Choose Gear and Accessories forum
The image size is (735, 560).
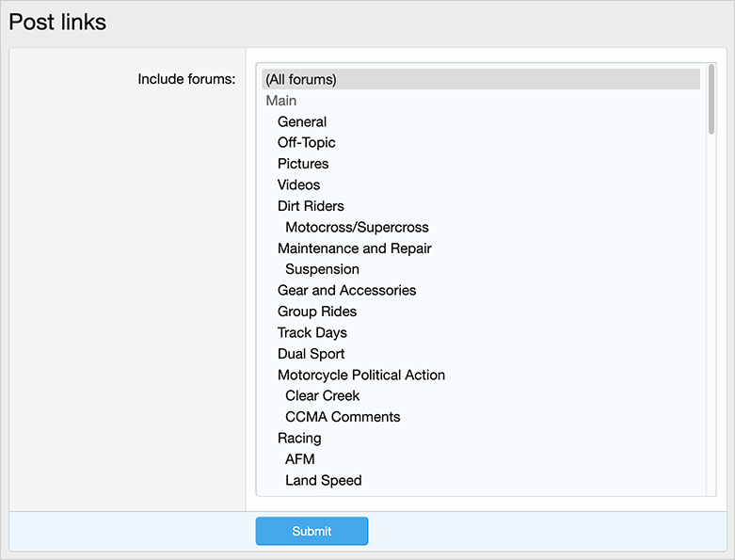[x=346, y=290]
